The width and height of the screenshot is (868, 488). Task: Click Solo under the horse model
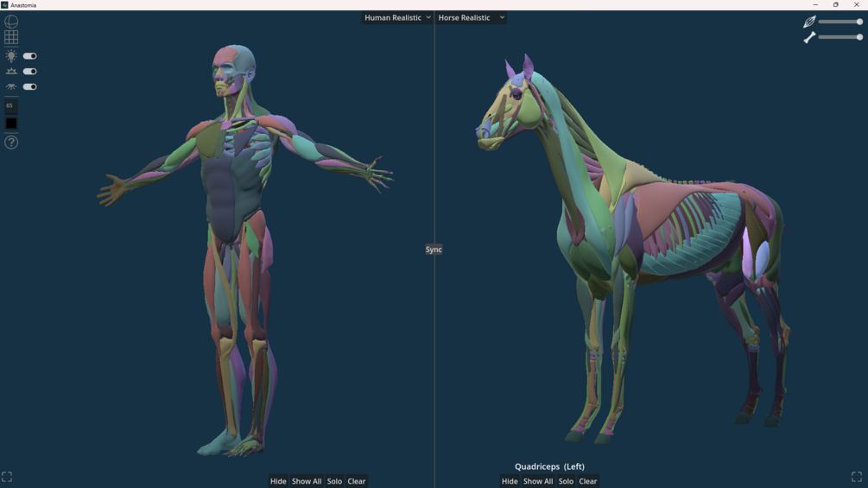[x=566, y=481]
